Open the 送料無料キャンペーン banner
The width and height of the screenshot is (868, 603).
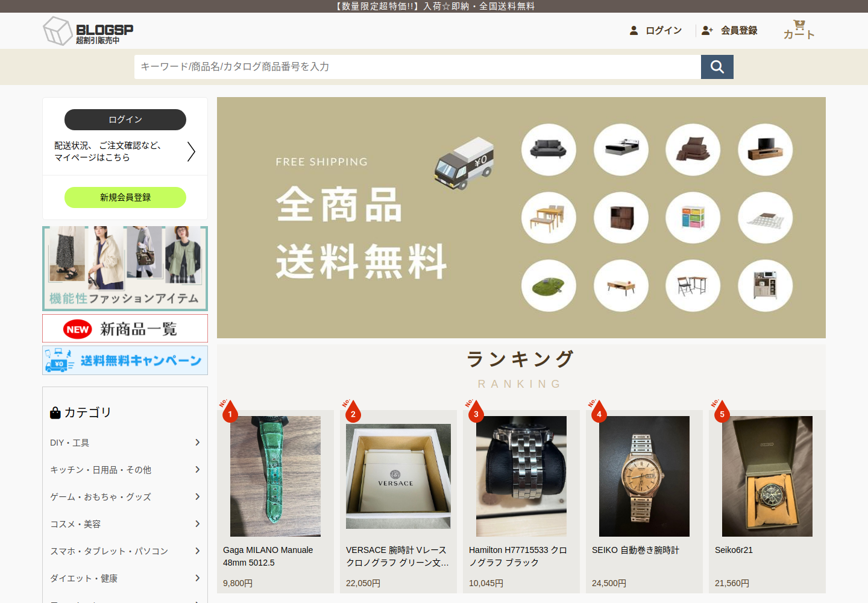tap(125, 360)
